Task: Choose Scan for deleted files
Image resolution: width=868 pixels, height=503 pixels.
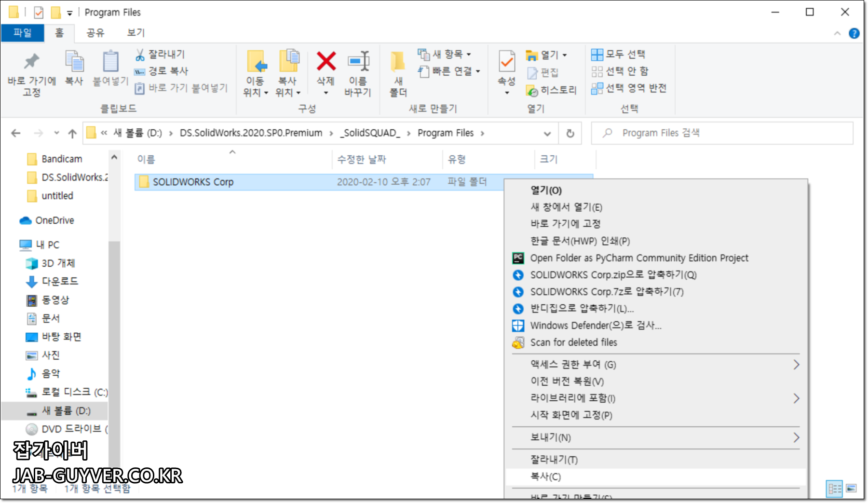Action: point(574,342)
